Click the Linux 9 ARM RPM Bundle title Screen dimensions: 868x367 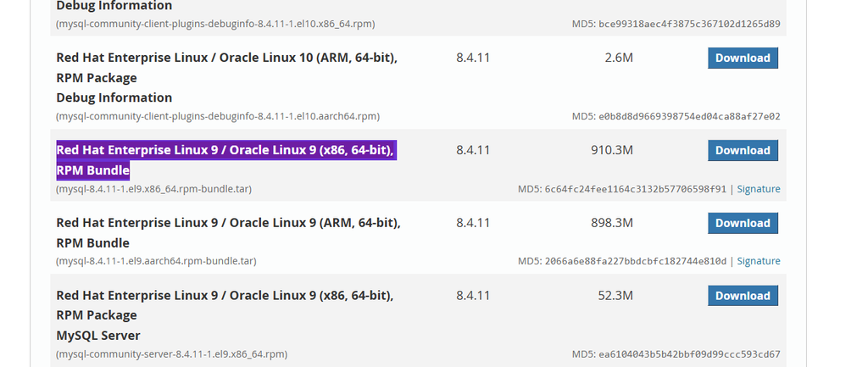tap(228, 232)
